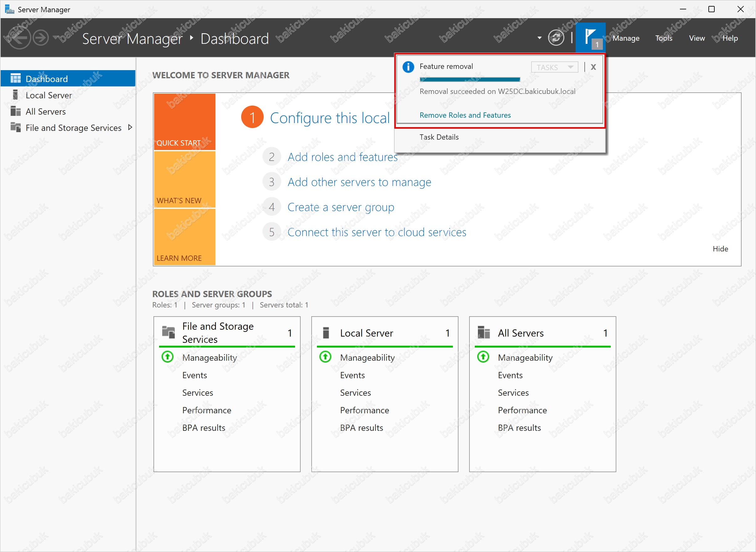The height and width of the screenshot is (552, 756).
Task: Click Add other servers to manage
Action: 359,182
